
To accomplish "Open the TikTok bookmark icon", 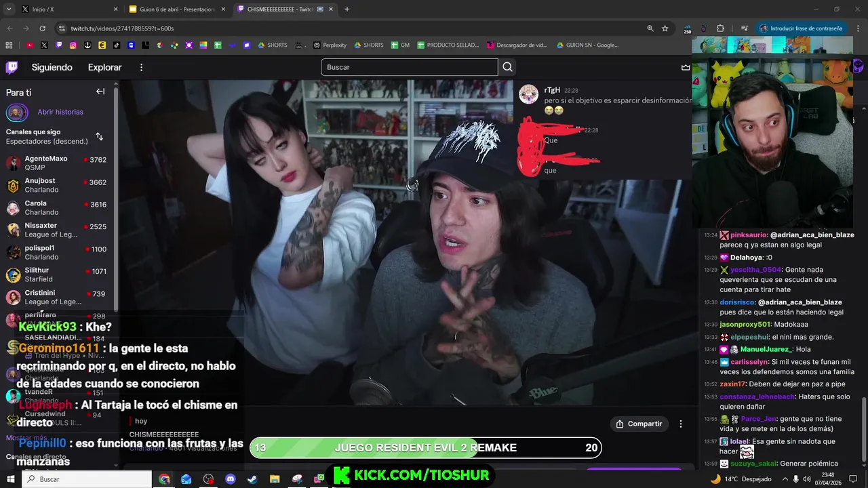I will point(117,45).
